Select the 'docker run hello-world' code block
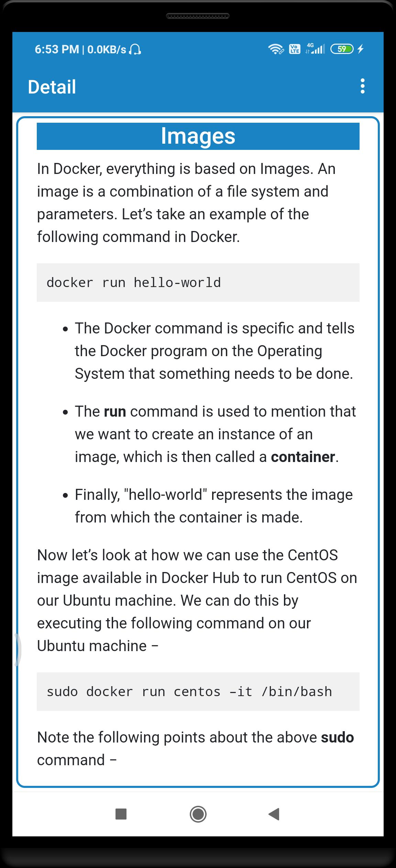This screenshot has height=868, width=396. [x=198, y=283]
